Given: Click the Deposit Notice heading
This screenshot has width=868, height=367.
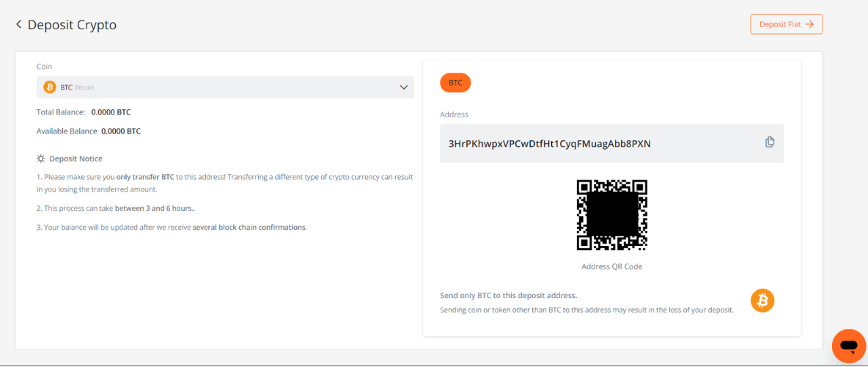Looking at the screenshot, I should tap(76, 159).
